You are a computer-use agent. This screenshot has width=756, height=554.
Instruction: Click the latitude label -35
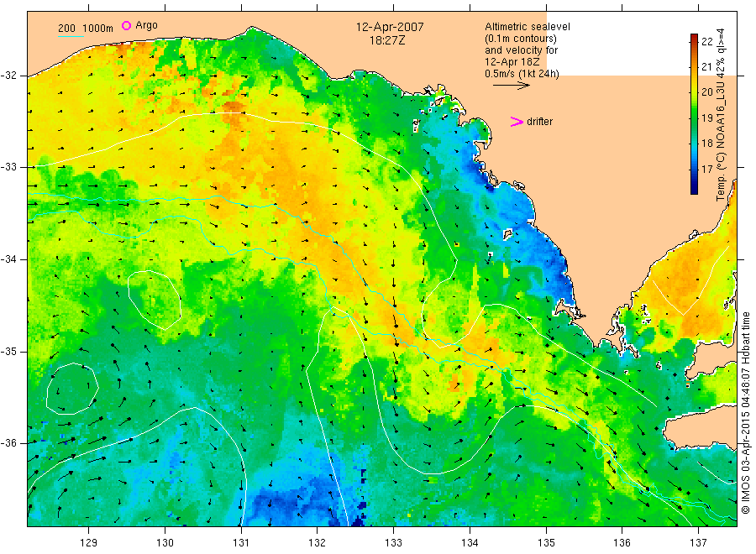[x=9, y=351]
